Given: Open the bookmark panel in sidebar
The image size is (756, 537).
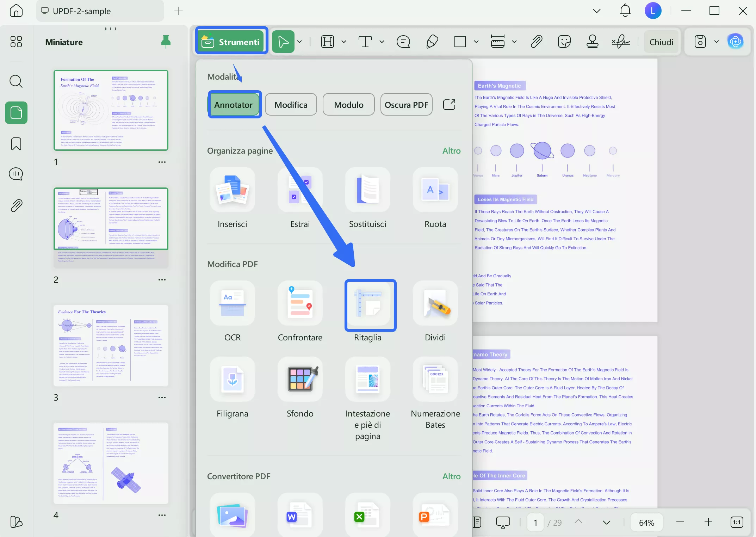Looking at the screenshot, I should pos(16,143).
